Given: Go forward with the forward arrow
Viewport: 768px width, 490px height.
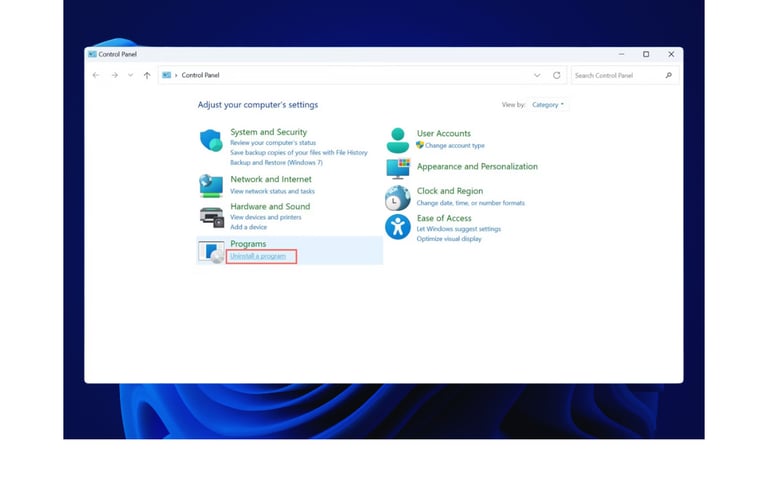Looking at the screenshot, I should 115,75.
